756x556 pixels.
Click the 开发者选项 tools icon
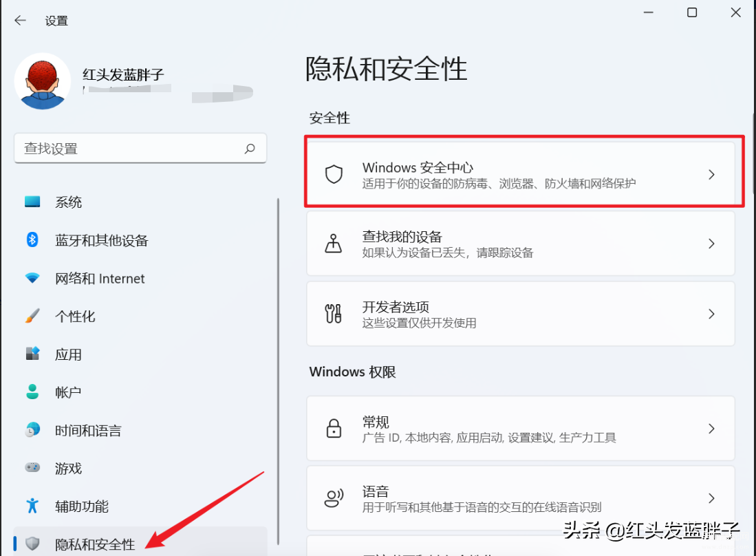pyautogui.click(x=334, y=314)
